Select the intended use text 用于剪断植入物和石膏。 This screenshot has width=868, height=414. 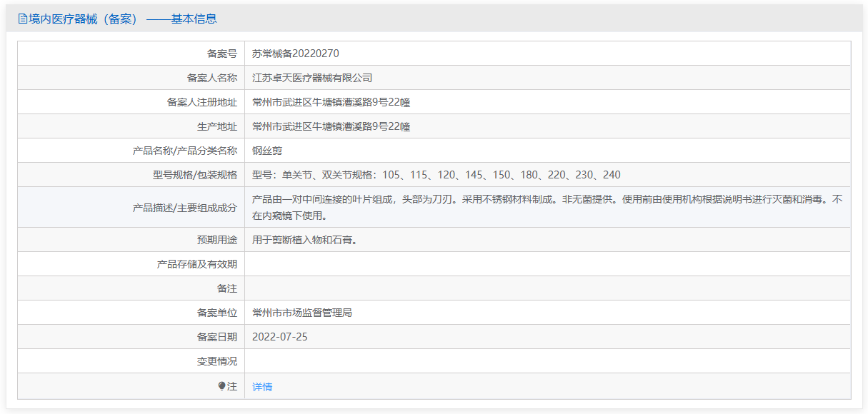[x=304, y=240]
